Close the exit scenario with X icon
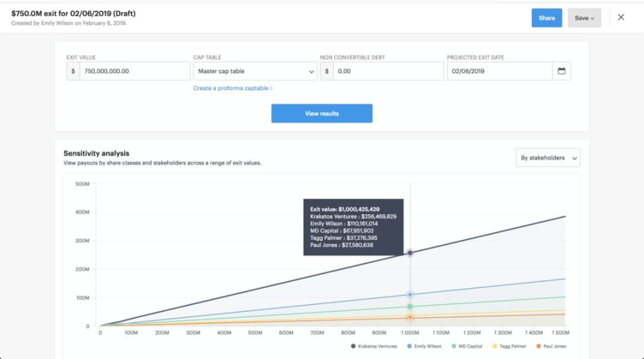Viewport: 644px width, 359px height. (x=621, y=18)
